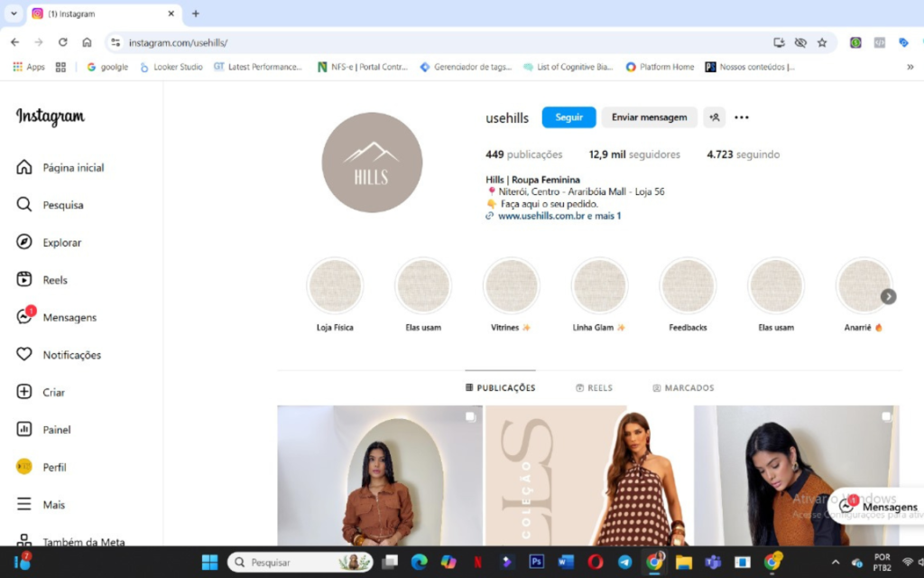
Task: Go to Reels in the sidebar
Action: tap(42, 280)
